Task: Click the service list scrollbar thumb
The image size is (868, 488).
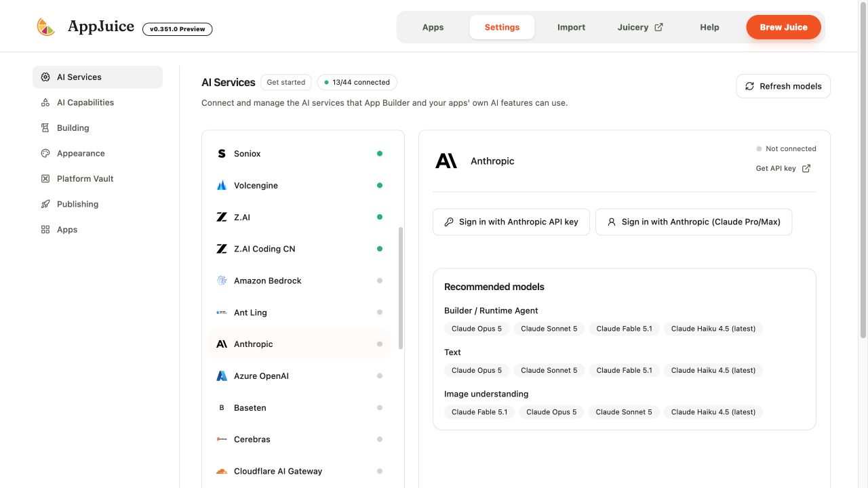Action: (x=401, y=288)
